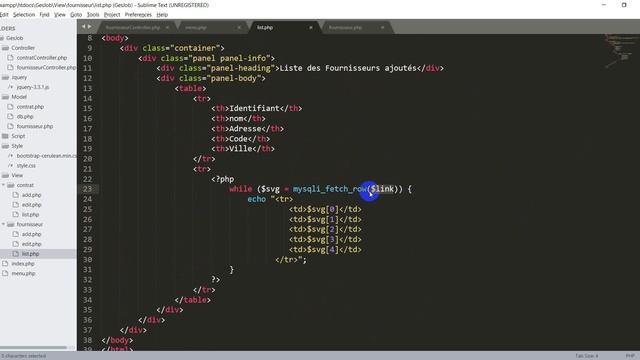This screenshot has width=640, height=360.
Task: Open the Find menu
Action: click(x=44, y=15)
